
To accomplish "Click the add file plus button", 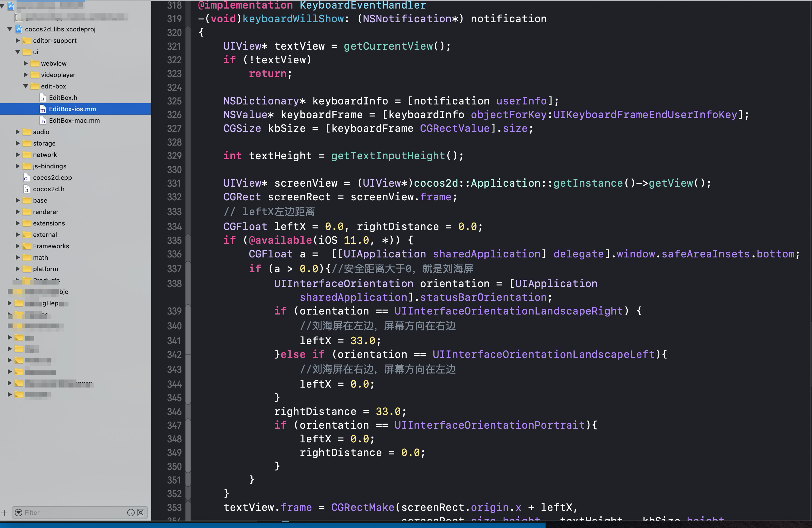I will coord(5,513).
